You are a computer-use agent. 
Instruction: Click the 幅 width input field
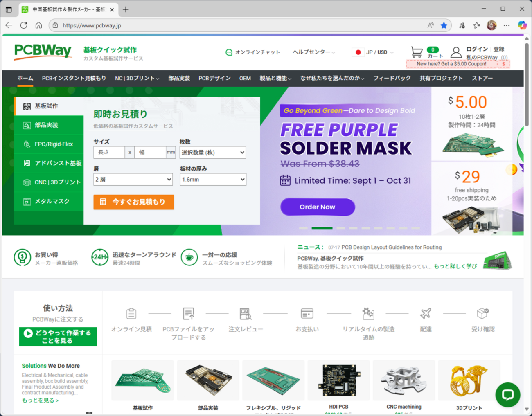point(150,153)
